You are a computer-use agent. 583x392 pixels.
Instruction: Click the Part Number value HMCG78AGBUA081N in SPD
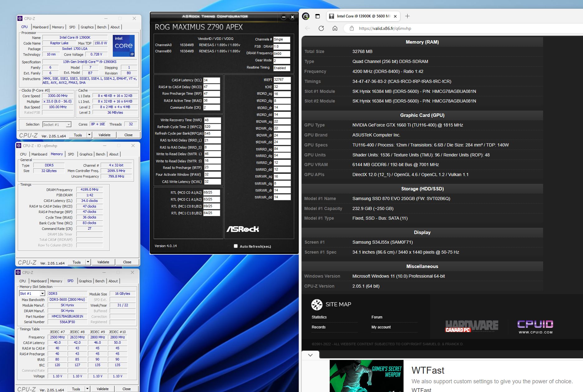click(x=67, y=317)
